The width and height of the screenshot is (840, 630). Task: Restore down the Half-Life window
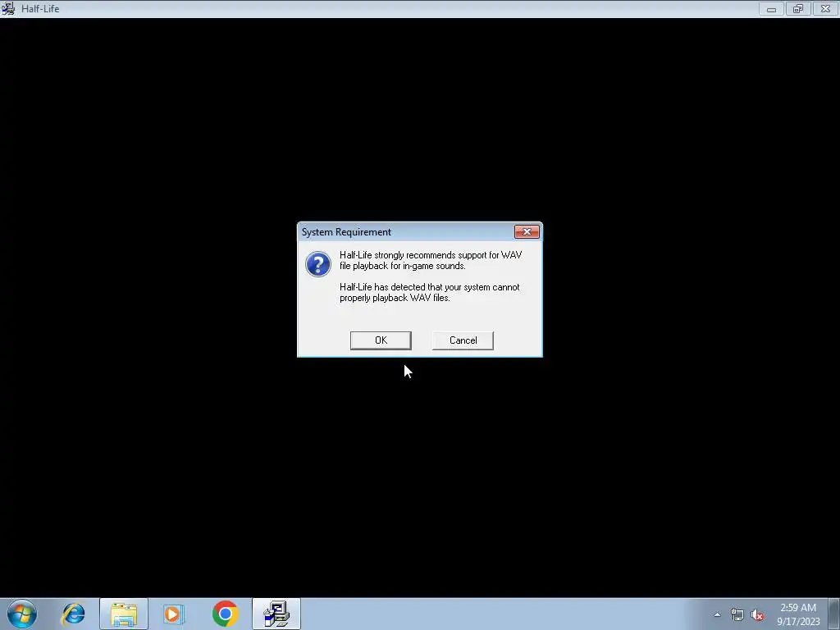tap(798, 8)
